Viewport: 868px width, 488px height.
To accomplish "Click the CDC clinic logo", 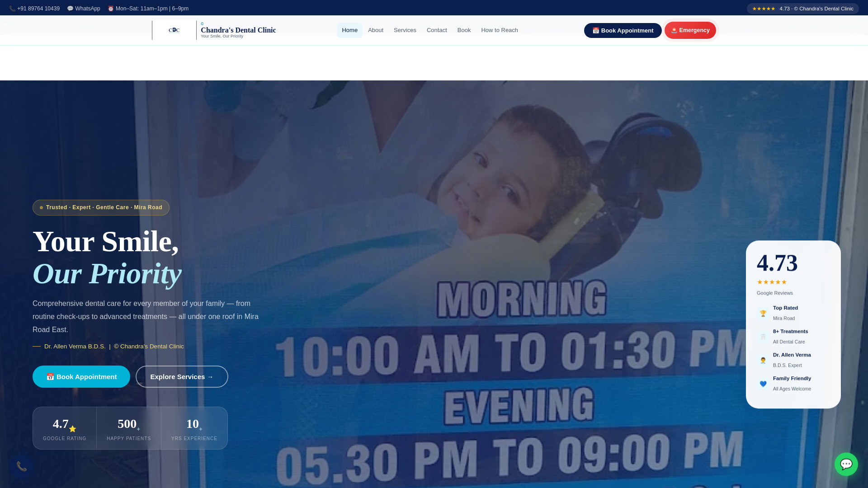I will (x=174, y=30).
